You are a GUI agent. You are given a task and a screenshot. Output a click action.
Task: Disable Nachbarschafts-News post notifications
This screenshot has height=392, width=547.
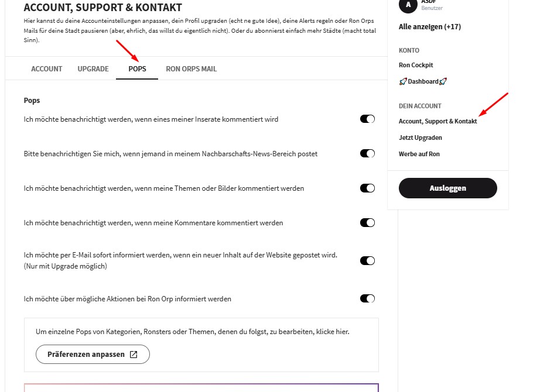pyautogui.click(x=367, y=154)
